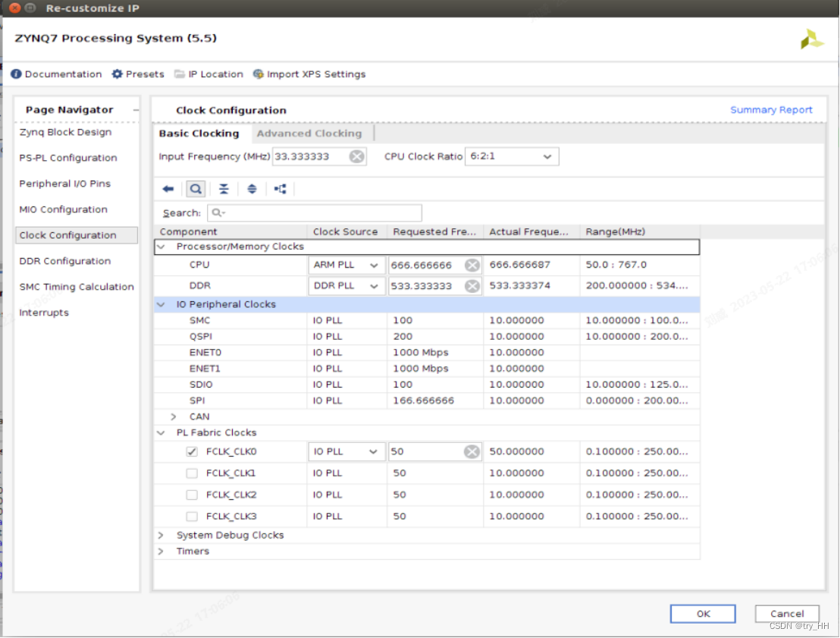840x638 pixels.
Task: Click the collapse all toolbar icon
Action: 224,189
